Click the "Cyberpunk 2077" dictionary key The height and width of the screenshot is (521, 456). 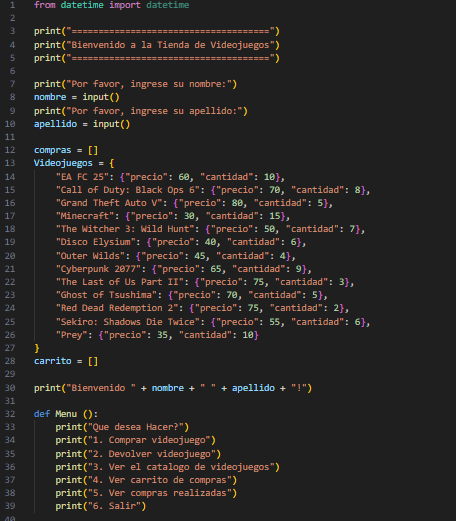(98, 269)
